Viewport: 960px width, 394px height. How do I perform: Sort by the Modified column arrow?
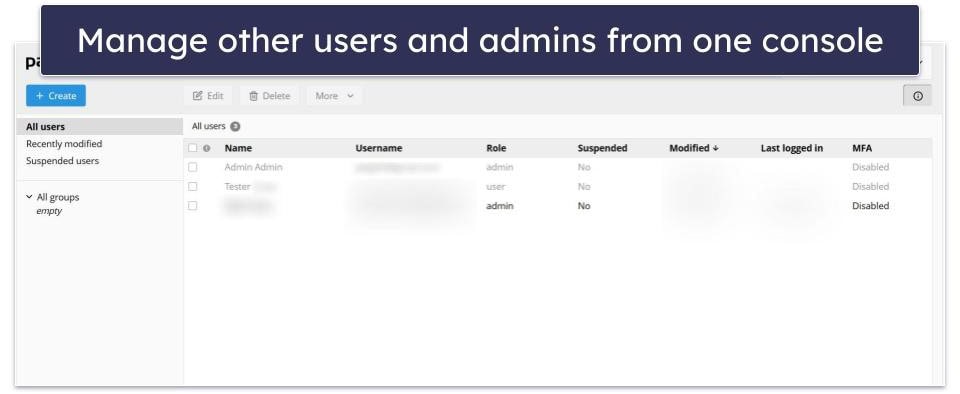716,148
